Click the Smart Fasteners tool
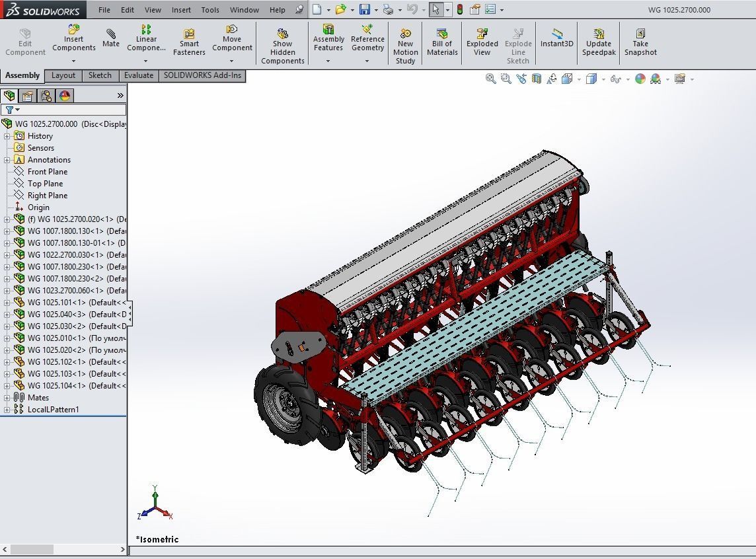The width and height of the screenshot is (756, 559). click(189, 42)
